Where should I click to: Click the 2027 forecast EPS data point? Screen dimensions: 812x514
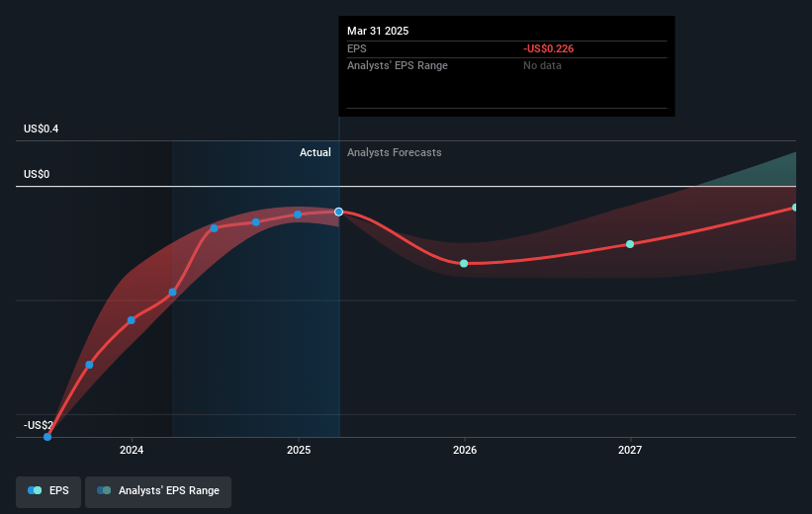click(x=630, y=244)
